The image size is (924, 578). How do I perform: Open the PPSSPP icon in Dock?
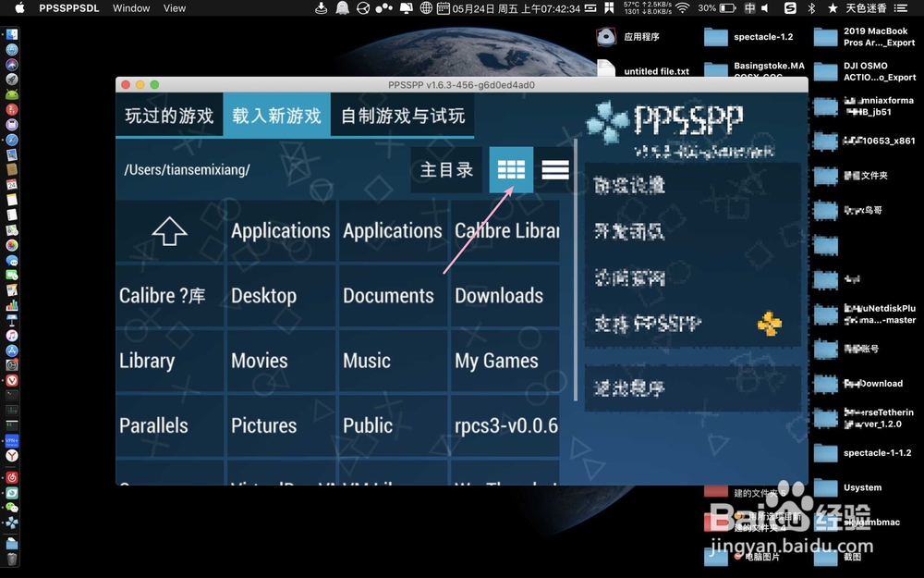tap(12, 523)
